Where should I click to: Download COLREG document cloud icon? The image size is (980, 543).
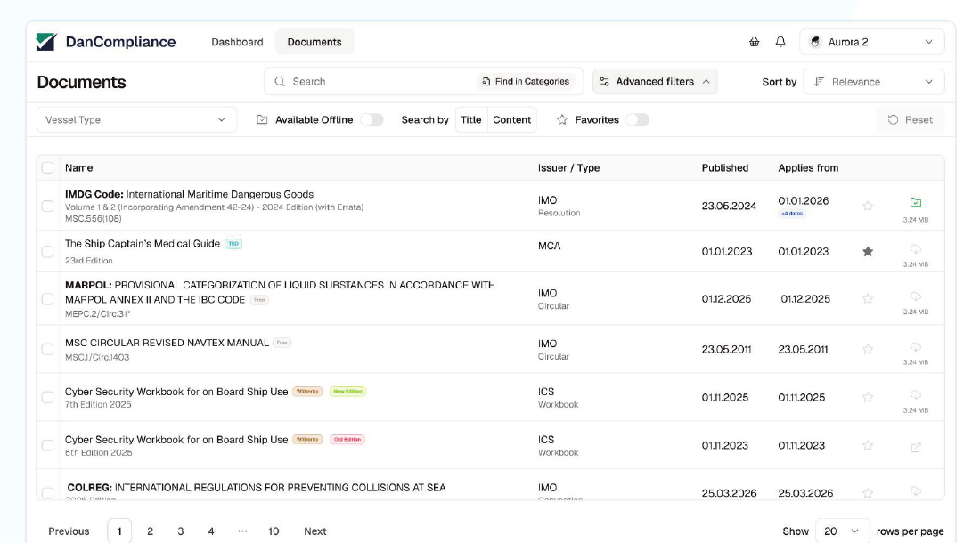(916, 491)
